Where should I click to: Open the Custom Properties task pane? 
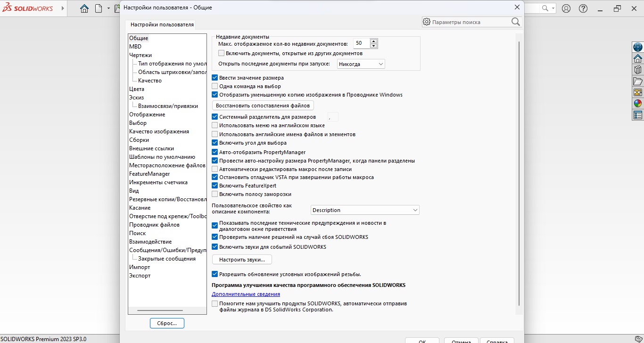click(637, 115)
